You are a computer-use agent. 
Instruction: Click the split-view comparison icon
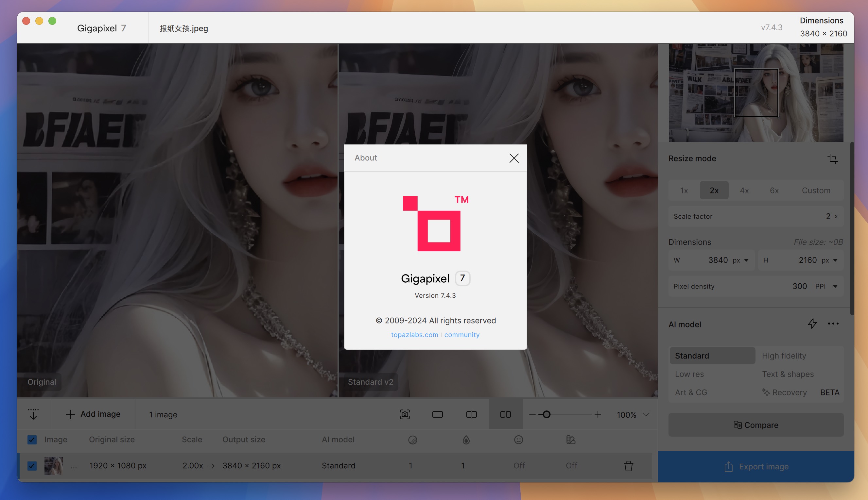click(x=472, y=414)
